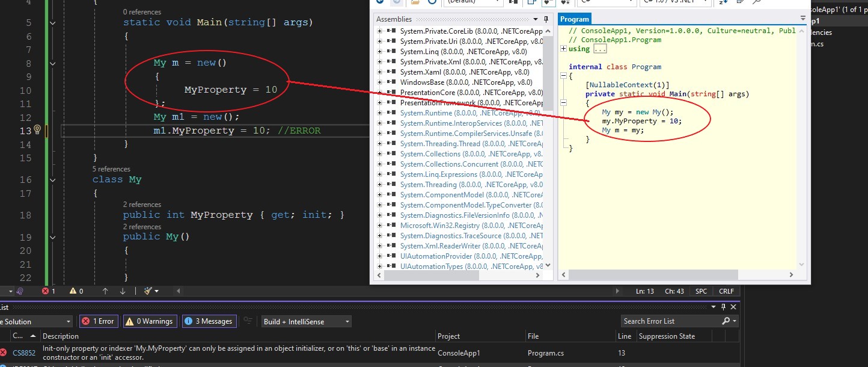Click the editor horizontal scrollbar left arrow
868x367 pixels.
[x=177, y=291]
